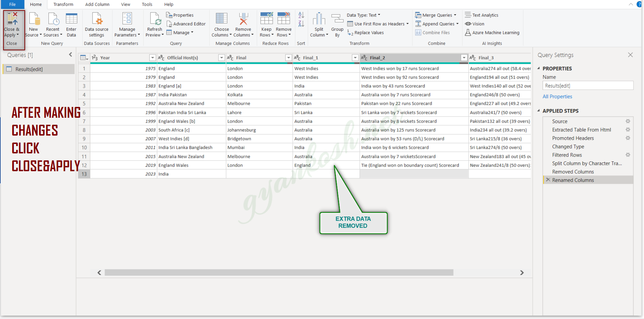
Task: Open Year column filter dropdown
Action: pos(152,58)
